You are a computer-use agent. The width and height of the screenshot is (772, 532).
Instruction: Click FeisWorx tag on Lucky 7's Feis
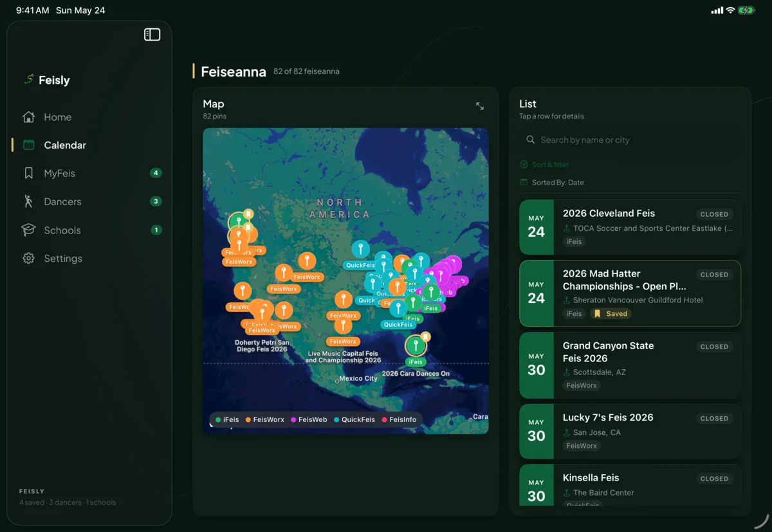pos(582,446)
